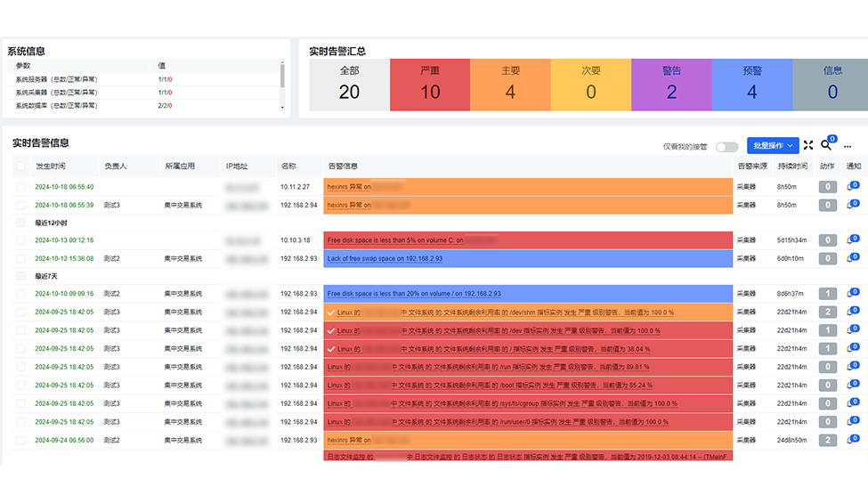The image size is (868, 495).
Task: Click notification bell for Lack of free swap space row
Action: [853, 258]
